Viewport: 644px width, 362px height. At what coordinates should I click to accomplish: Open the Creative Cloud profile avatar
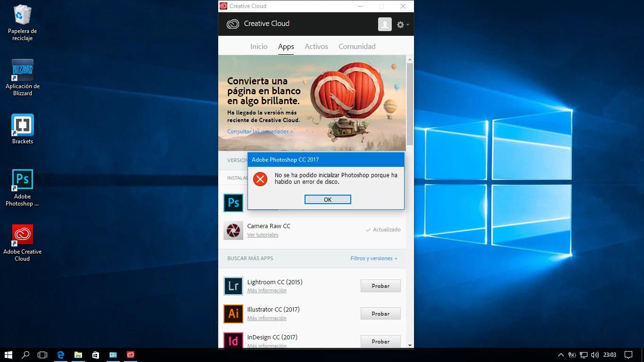point(385,25)
